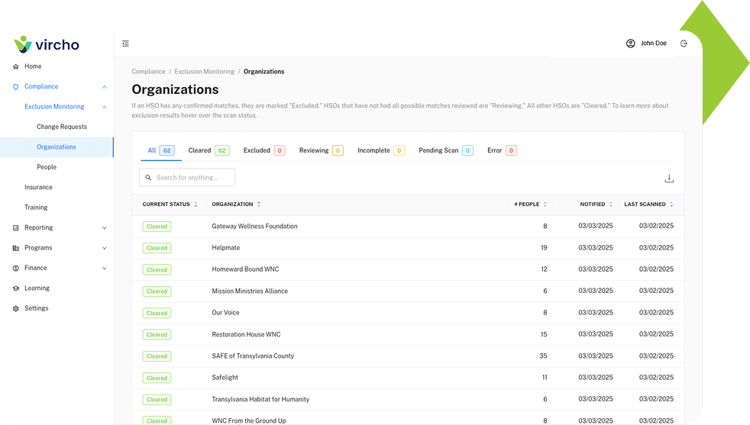Click Cleared badge for Gateway Wellness Foundation

pos(157,227)
